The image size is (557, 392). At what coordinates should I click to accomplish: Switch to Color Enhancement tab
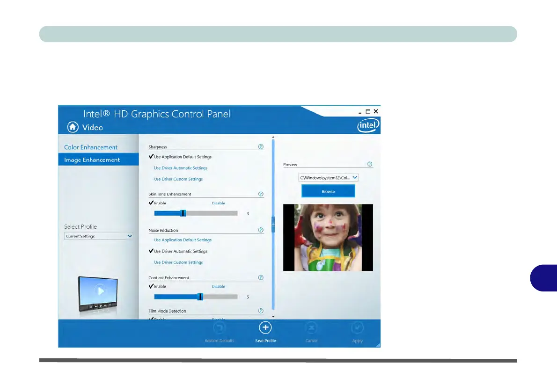(x=91, y=147)
